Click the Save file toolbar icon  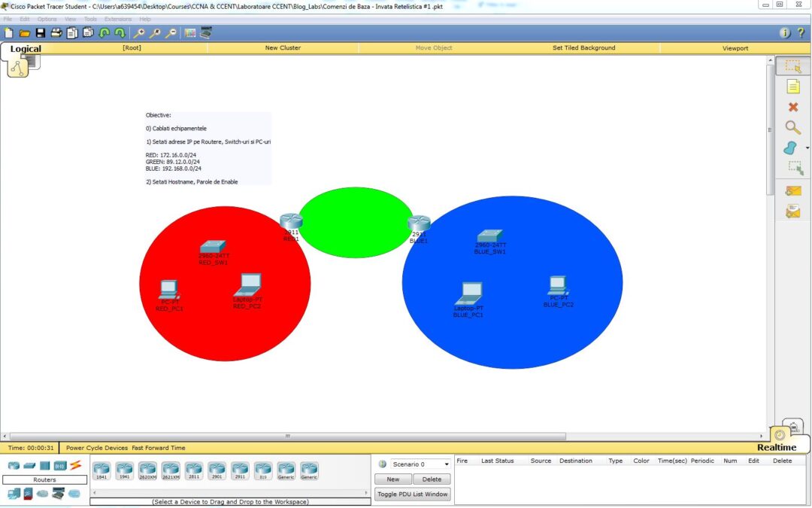[41, 33]
